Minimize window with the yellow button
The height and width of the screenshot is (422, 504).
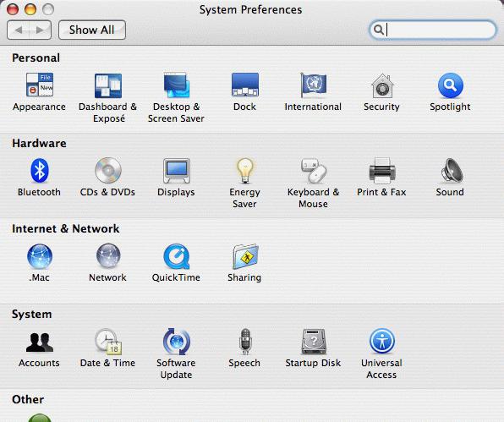pos(30,9)
